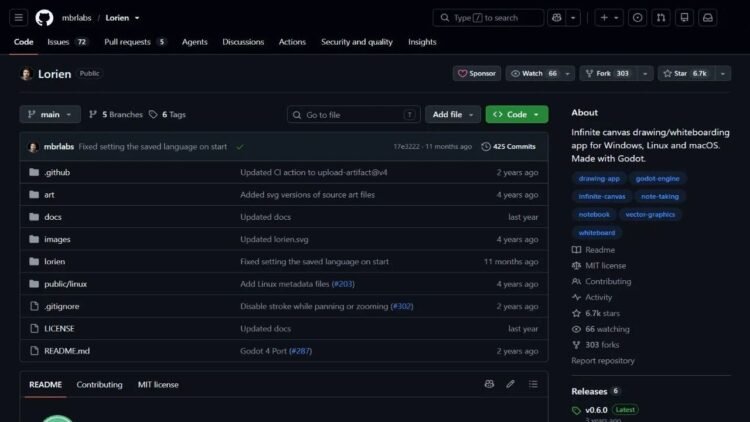Open the mbrlabs owner breadcrumb
750x422 pixels.
point(77,18)
